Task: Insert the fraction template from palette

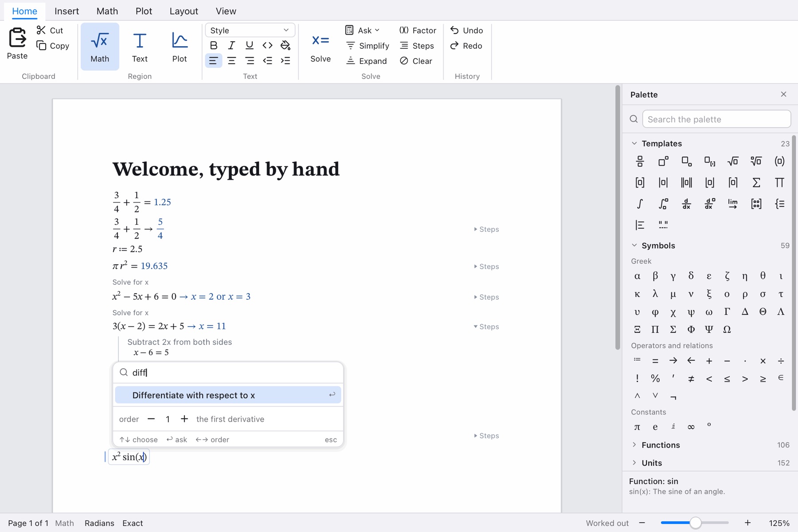Action: click(x=640, y=161)
